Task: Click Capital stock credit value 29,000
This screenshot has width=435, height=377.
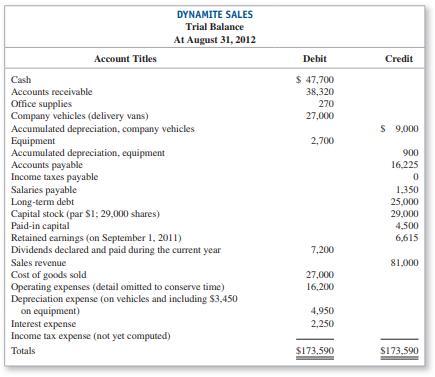Action: [405, 214]
